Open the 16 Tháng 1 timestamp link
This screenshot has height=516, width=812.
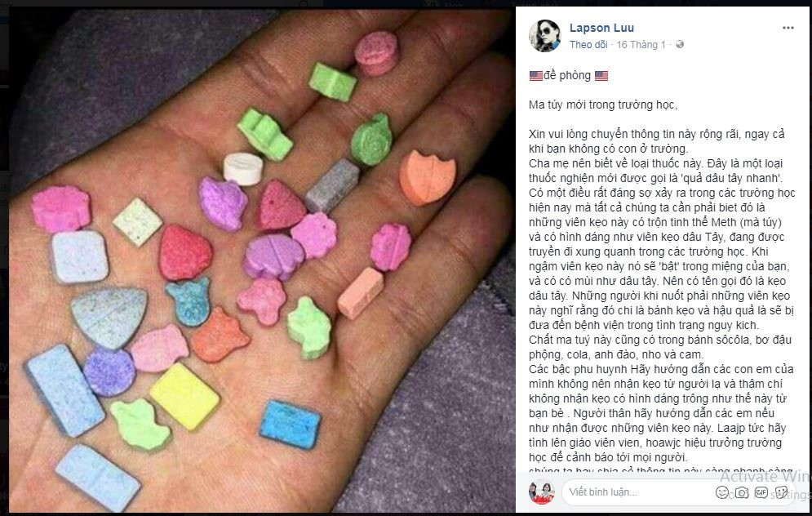[641, 45]
